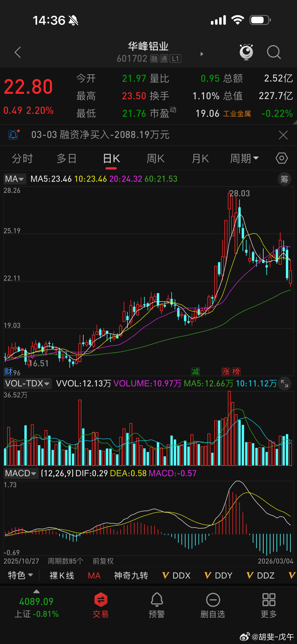Expand volume chart to fullscreen

pos(284,383)
